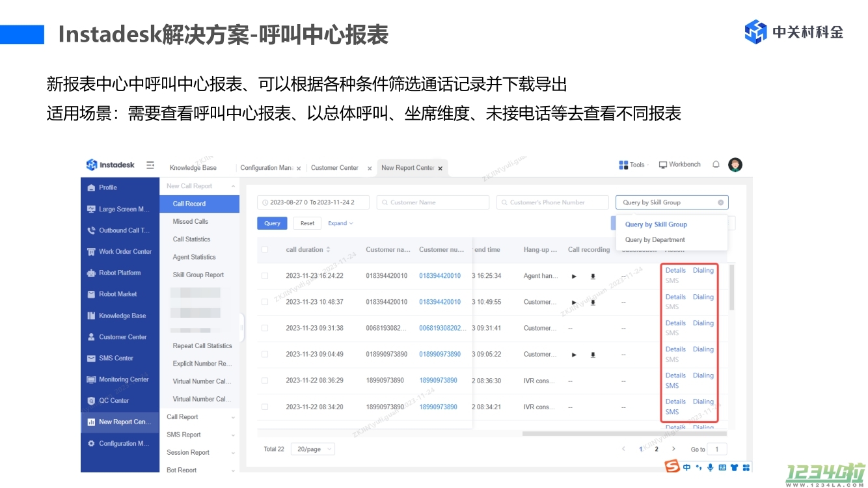This screenshot has width=868, height=488.
Task: Clear the Query by Skill Group selection
Action: [720, 202]
